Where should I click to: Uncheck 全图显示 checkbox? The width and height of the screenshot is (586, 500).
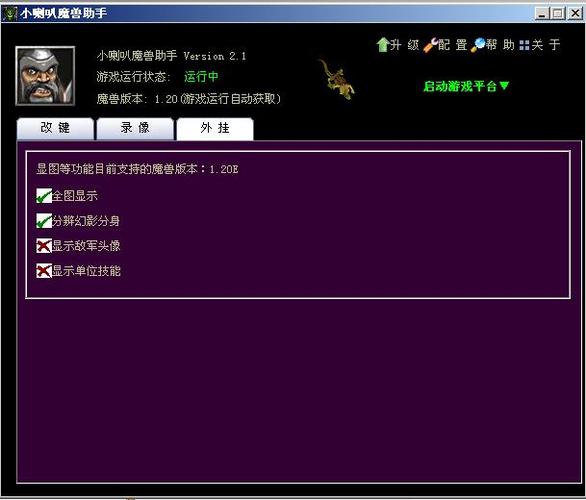44,196
